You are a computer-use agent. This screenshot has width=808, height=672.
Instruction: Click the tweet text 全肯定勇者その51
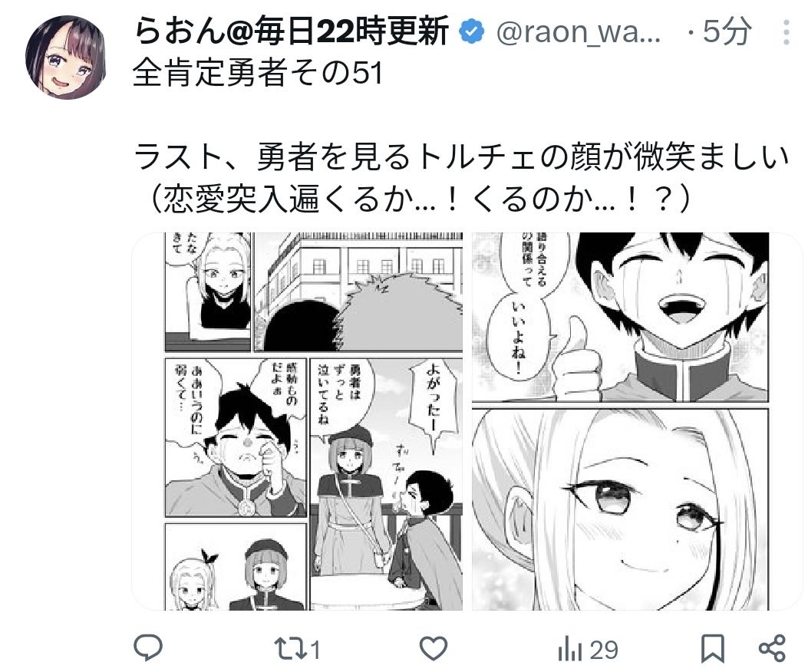[258, 73]
